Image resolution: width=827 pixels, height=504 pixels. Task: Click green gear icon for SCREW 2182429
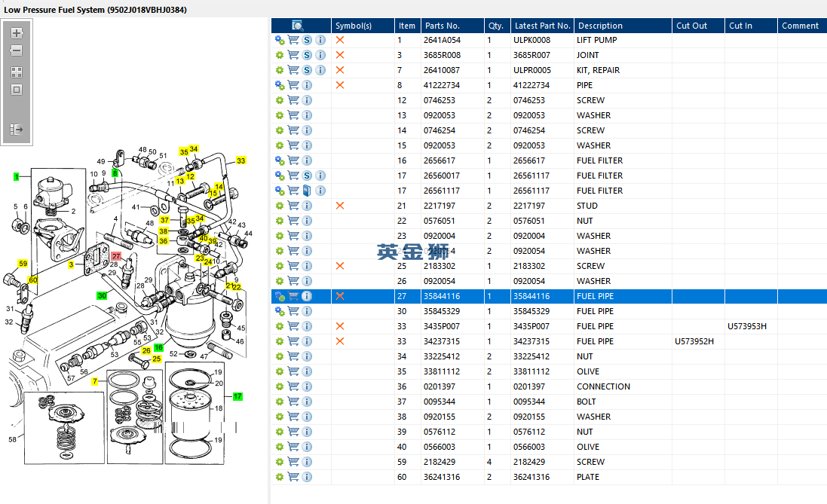pos(280,462)
